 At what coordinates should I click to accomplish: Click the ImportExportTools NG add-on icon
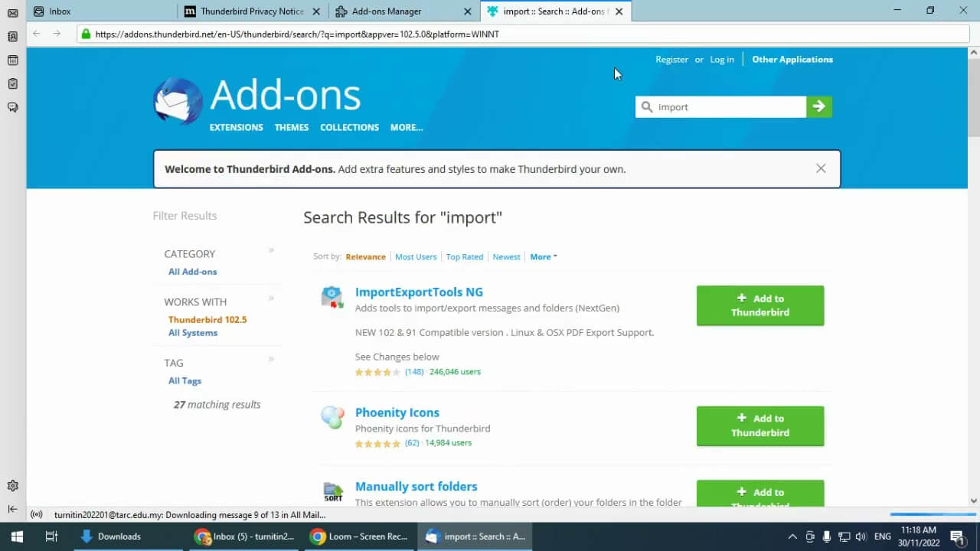[332, 297]
